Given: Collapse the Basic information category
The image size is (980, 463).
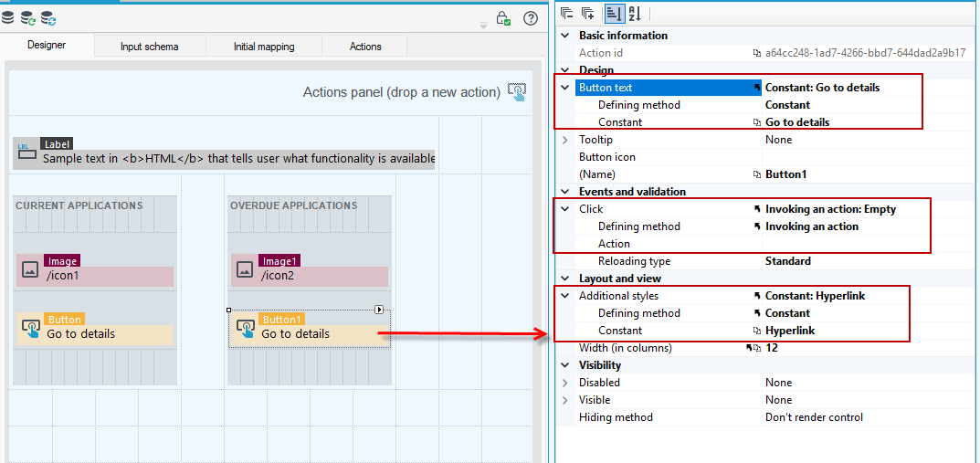Looking at the screenshot, I should click(565, 36).
